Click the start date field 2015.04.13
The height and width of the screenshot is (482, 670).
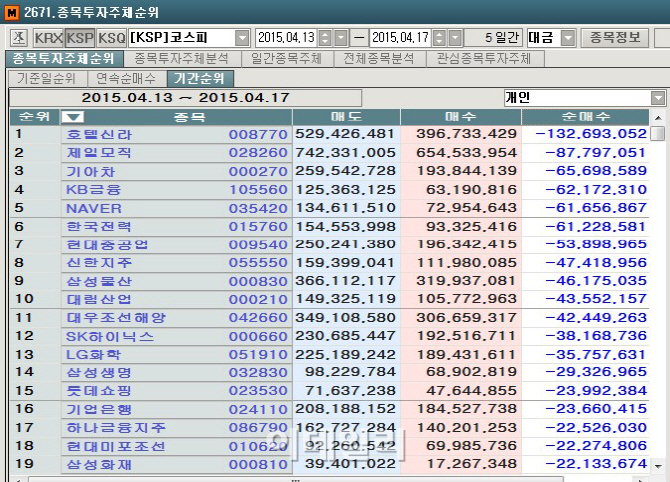point(286,38)
